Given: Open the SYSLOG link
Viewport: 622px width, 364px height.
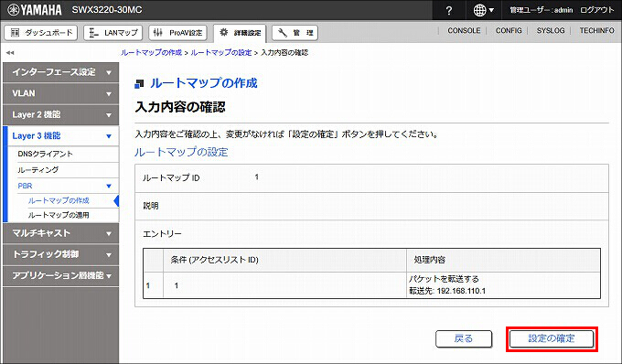Looking at the screenshot, I should click(x=551, y=30).
